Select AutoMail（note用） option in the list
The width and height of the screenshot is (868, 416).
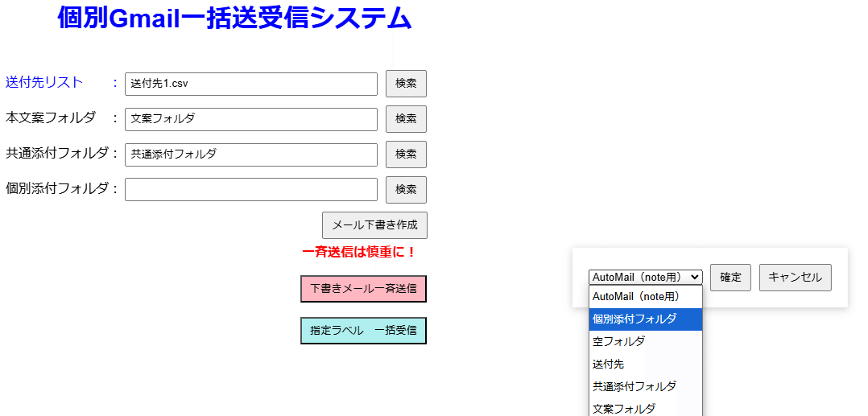click(x=646, y=296)
